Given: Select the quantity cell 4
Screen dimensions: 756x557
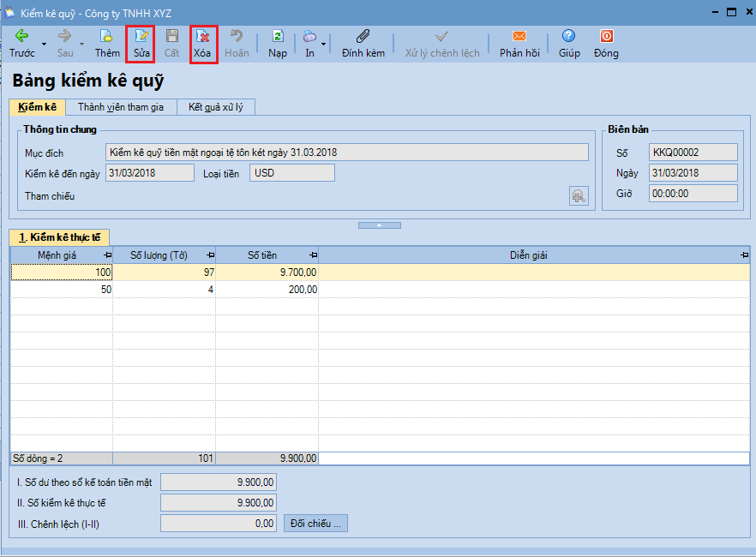Looking at the screenshot, I should pyautogui.click(x=164, y=289).
